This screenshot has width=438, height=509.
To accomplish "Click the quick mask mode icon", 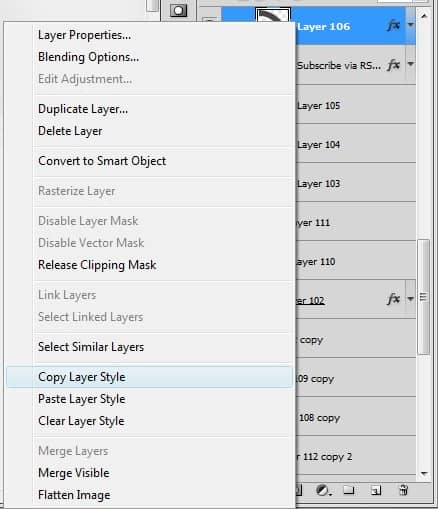I will pyautogui.click(x=178, y=10).
